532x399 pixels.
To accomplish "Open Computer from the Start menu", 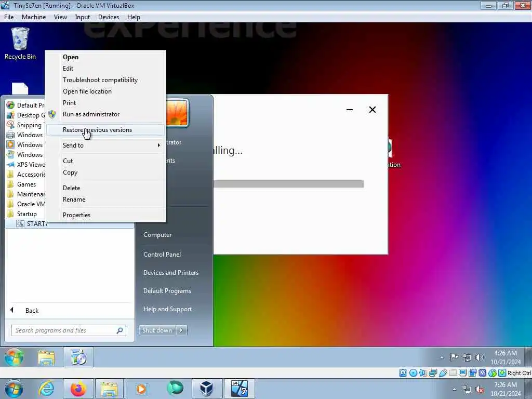I will coord(157,235).
